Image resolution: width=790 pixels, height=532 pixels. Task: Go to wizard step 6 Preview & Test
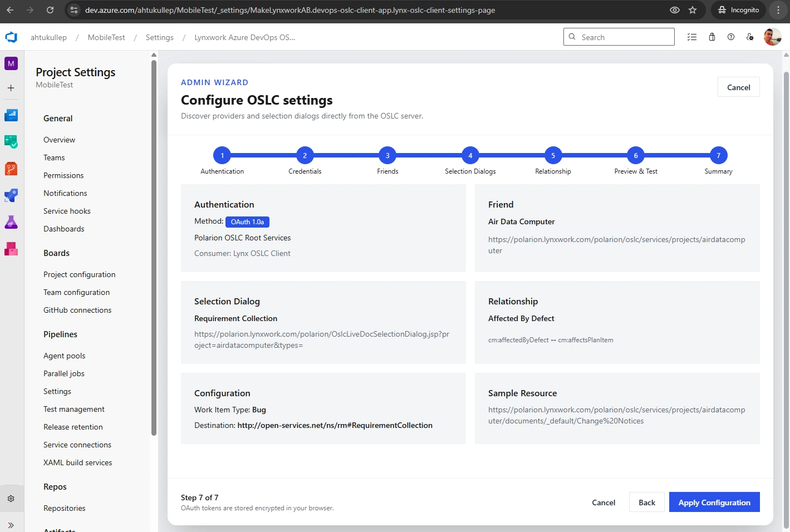(636, 156)
